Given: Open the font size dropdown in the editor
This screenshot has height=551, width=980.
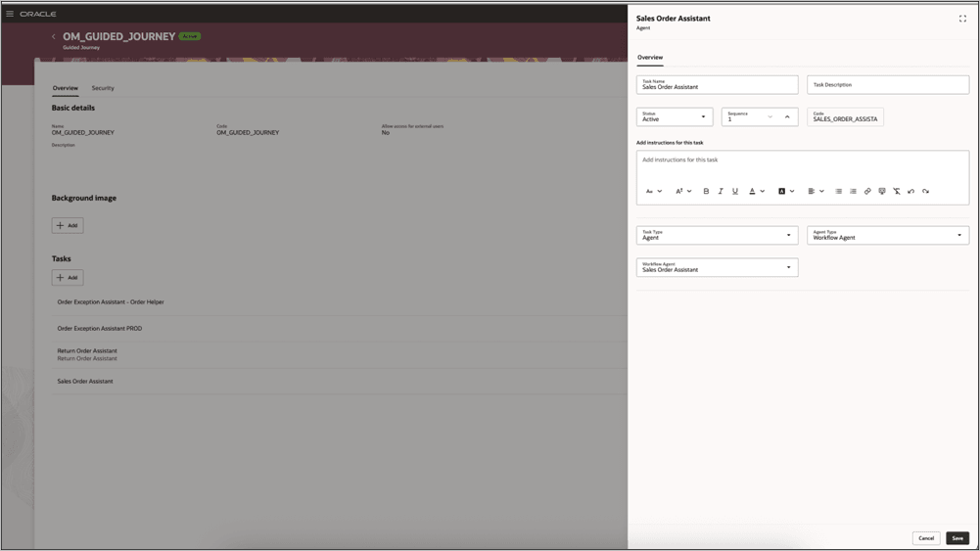Looking at the screenshot, I should (x=683, y=191).
